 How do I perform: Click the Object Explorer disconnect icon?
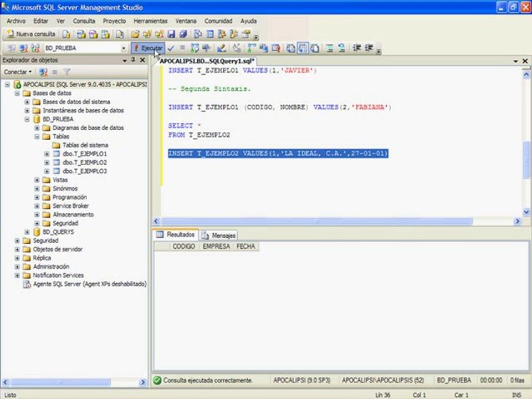click(43, 72)
